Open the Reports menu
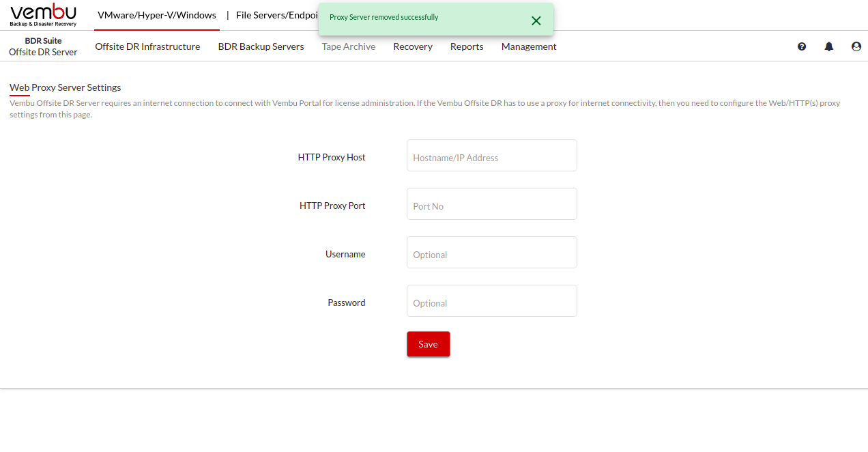 click(467, 46)
